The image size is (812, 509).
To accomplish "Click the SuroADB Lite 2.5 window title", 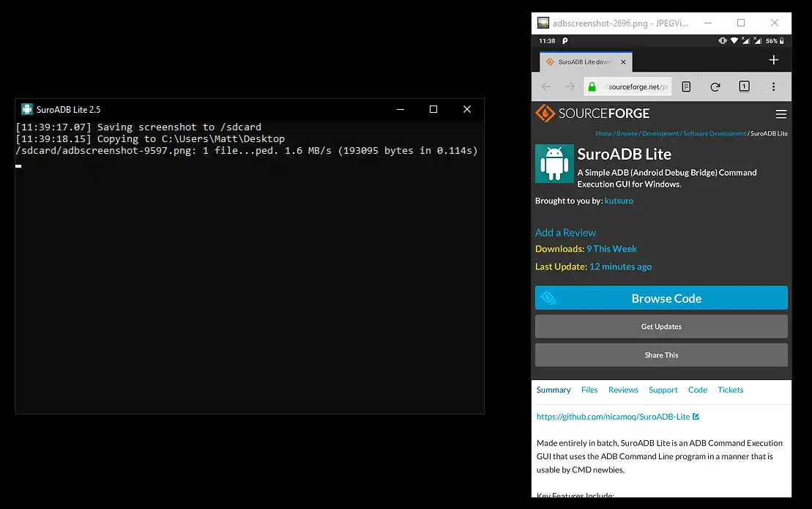I will pyautogui.click(x=68, y=110).
